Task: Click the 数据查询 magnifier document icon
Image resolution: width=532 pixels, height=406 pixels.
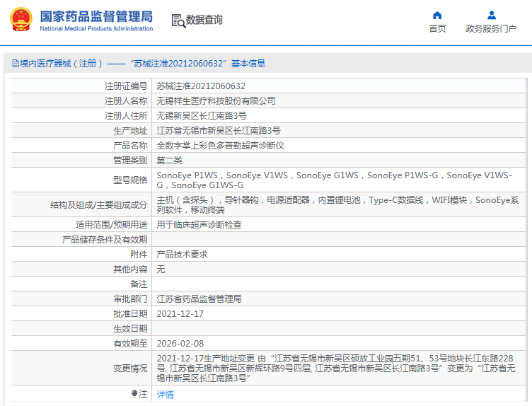Action: point(178,21)
